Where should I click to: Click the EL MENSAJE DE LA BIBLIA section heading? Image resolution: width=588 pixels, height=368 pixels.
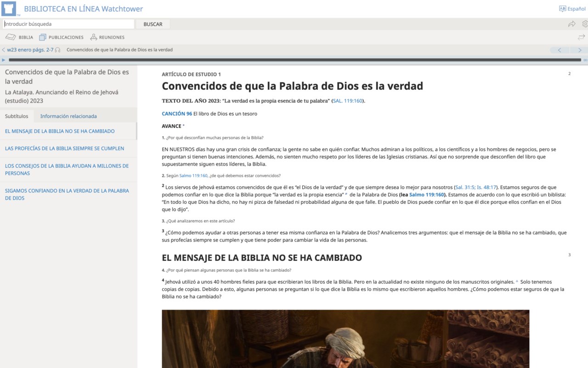262,258
